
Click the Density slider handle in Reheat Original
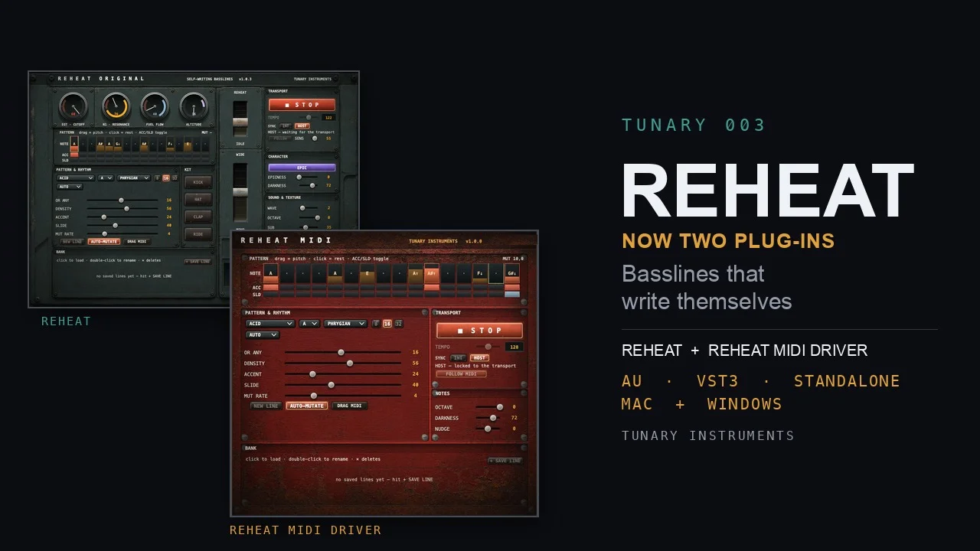pos(126,208)
